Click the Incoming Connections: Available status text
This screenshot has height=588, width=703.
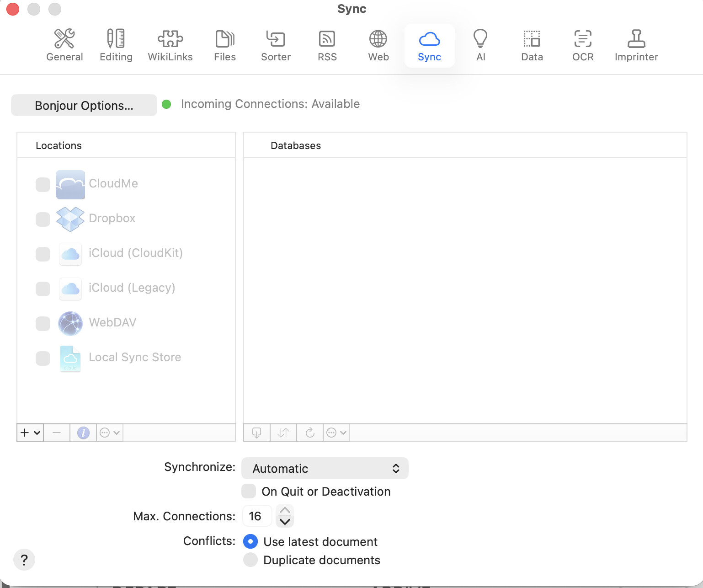click(x=270, y=104)
